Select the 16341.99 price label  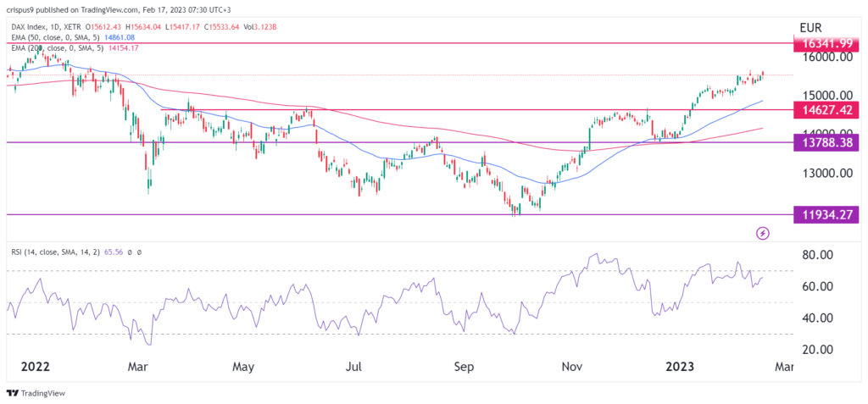point(826,42)
